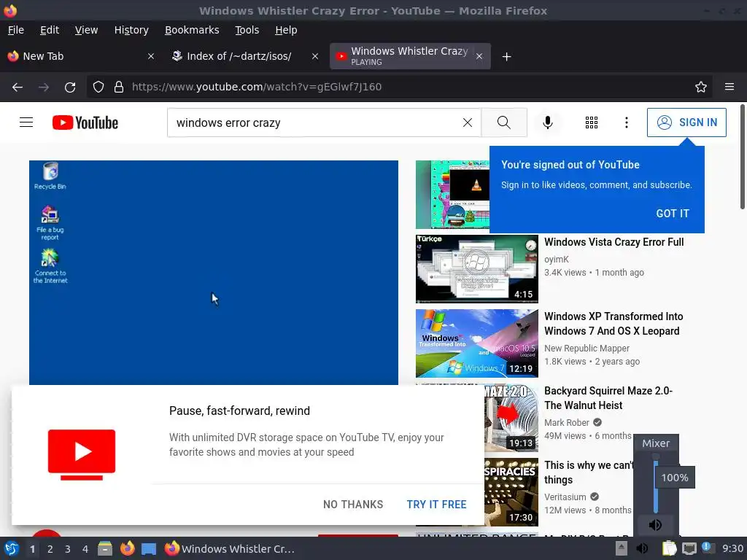The height and width of the screenshot is (560, 747).
Task: Open the clipboard tray icon
Action: 670,548
